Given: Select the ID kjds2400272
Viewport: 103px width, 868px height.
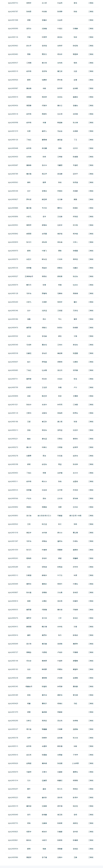Looking at the screenshot, I should click(x=13, y=447).
